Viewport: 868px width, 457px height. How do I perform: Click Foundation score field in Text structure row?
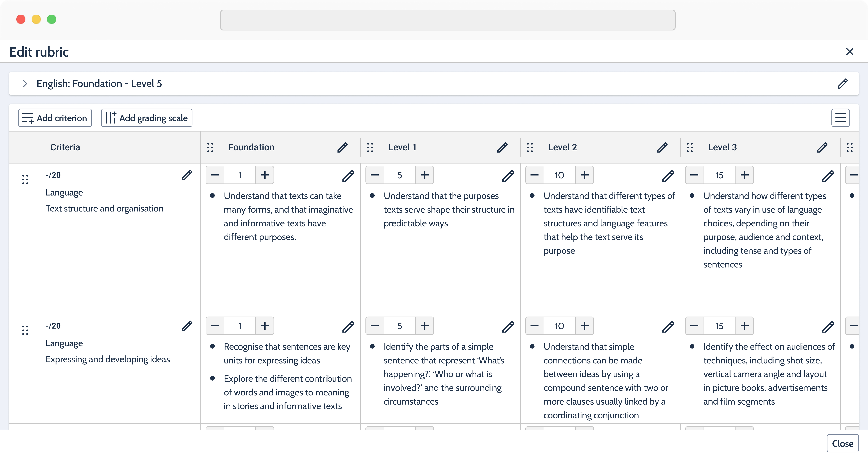click(x=240, y=175)
